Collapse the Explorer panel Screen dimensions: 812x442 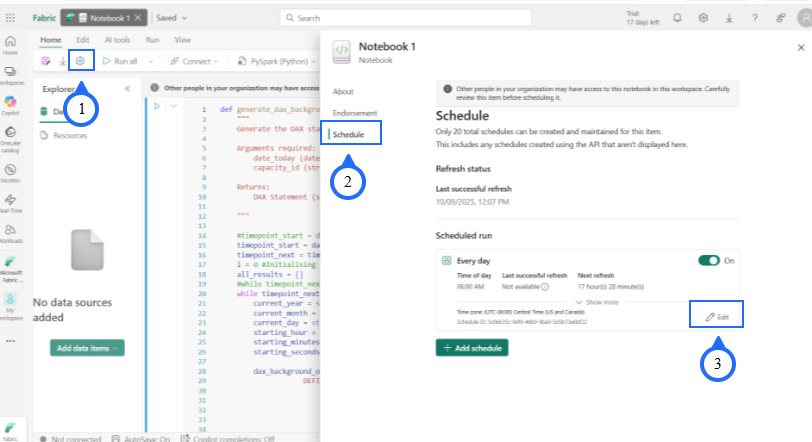click(x=127, y=88)
